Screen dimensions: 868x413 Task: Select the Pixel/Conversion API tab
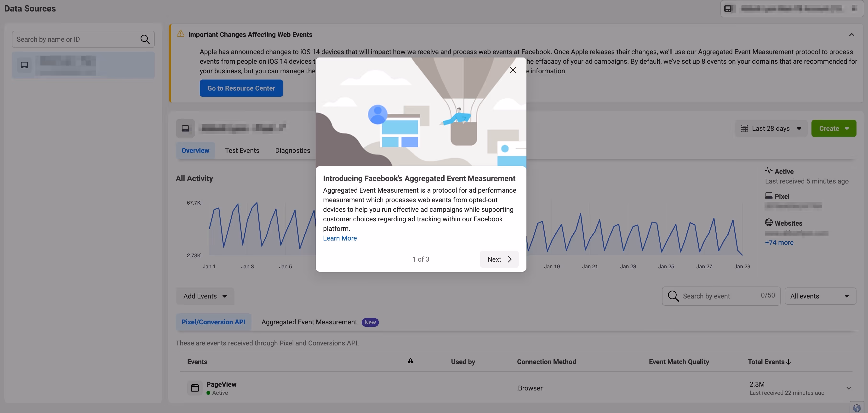click(213, 322)
